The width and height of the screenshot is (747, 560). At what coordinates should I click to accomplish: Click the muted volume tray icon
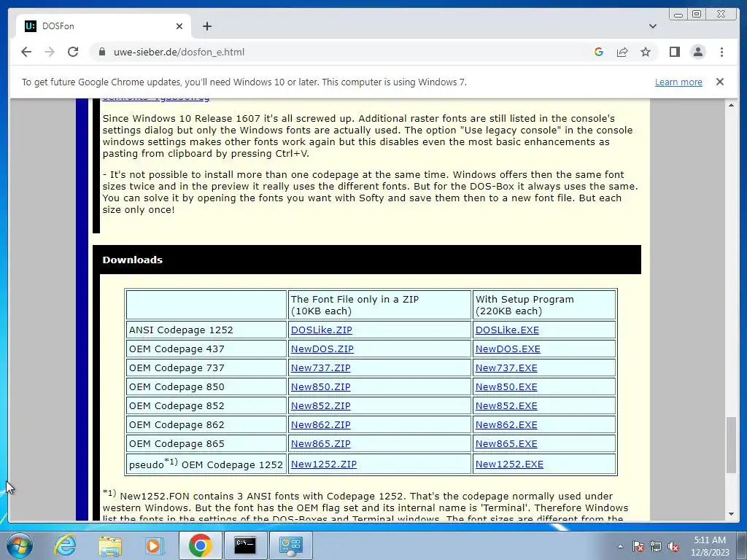coord(673,546)
